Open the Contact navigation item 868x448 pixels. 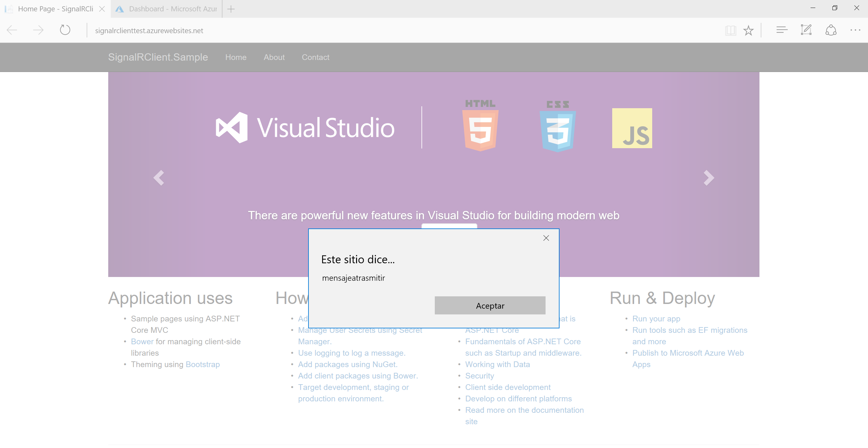[315, 57]
